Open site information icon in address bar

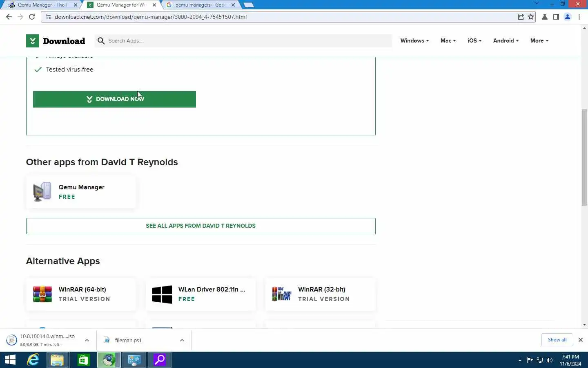[x=48, y=17]
